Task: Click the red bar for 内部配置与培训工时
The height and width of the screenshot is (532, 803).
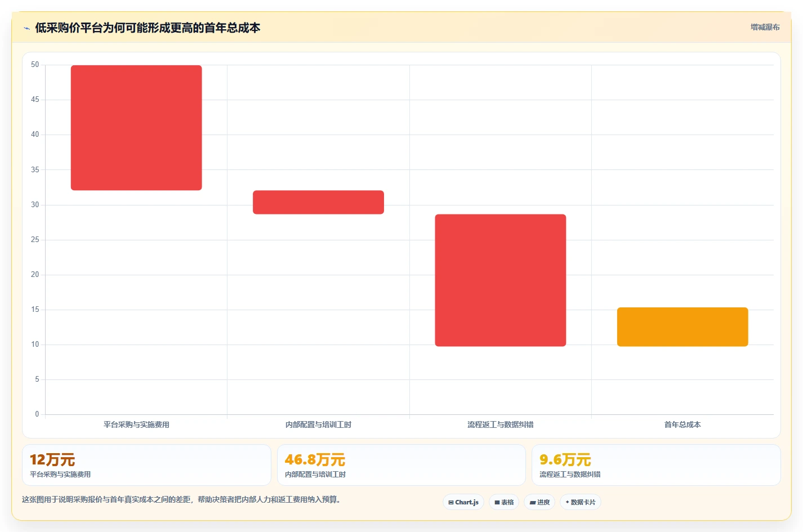Action: pos(318,202)
